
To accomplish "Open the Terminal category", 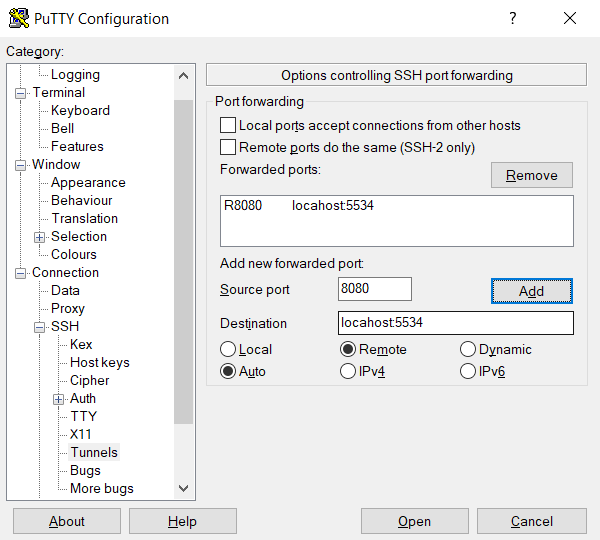I will [x=59, y=92].
